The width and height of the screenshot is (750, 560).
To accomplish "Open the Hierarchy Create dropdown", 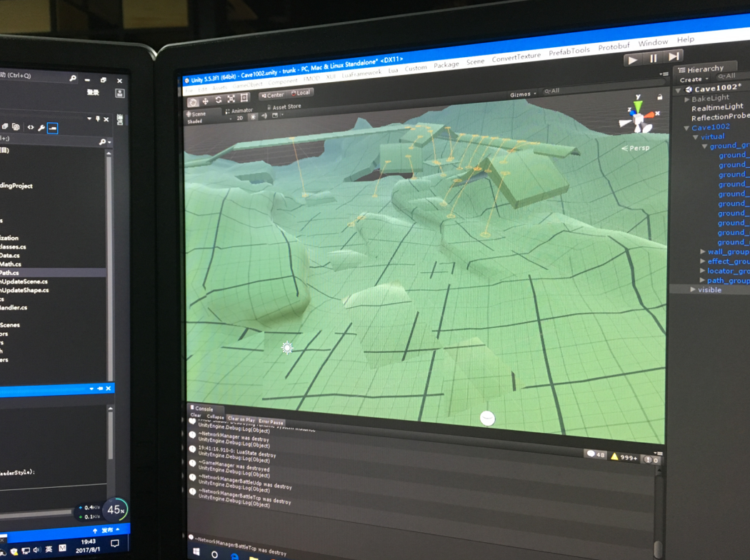I will 694,79.
